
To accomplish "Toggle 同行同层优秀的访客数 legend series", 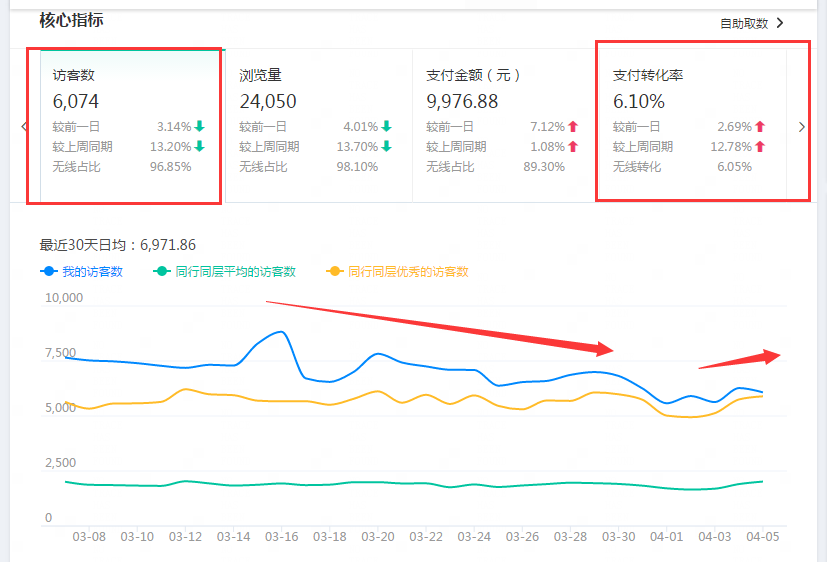I will (x=398, y=272).
